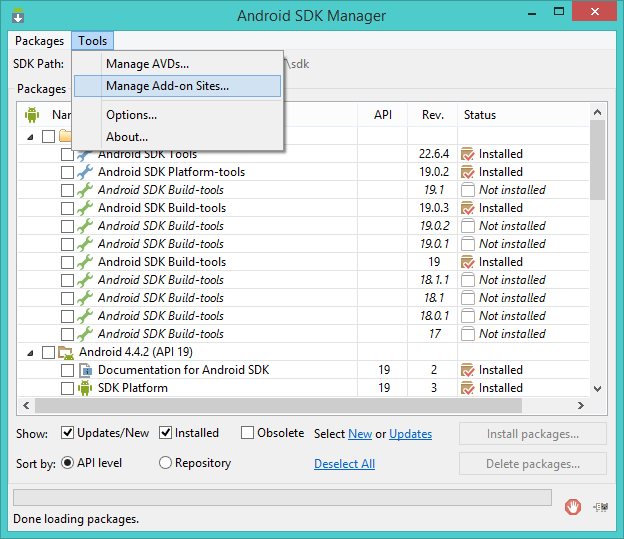Click the SDK Platform android icon
This screenshot has height=539, width=624.
point(85,388)
